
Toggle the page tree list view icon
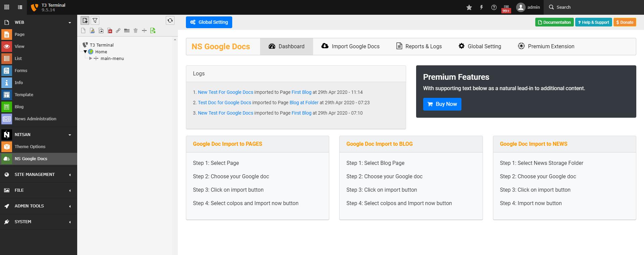[20, 7]
